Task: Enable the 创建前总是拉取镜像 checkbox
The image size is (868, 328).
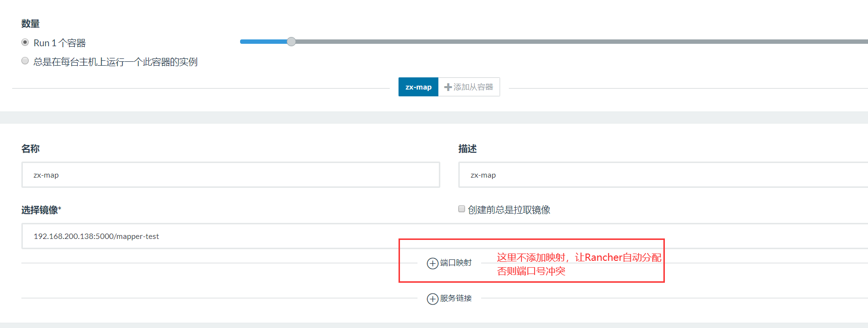Action: point(462,209)
